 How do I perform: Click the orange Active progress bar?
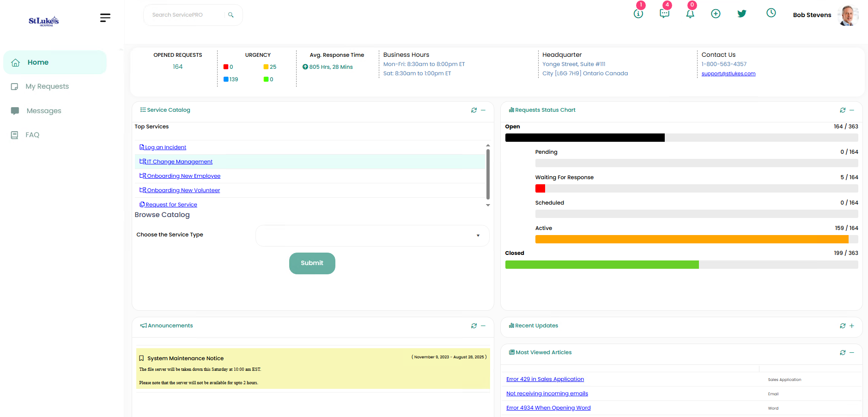(692, 239)
